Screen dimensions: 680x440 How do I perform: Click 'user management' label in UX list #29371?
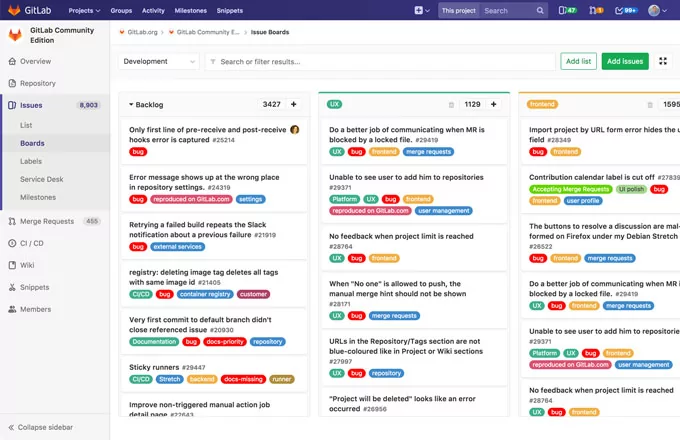tap(443, 211)
